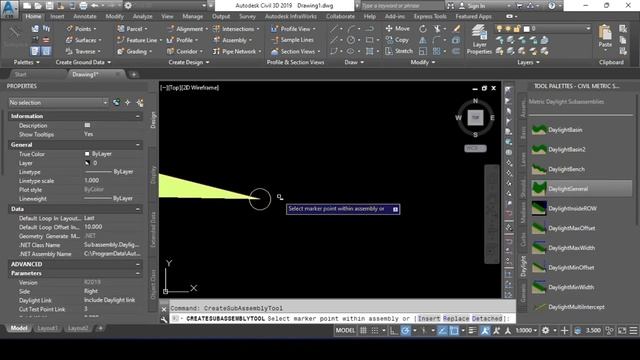The width and height of the screenshot is (640, 360).
Task: Collapse the Information section
Action: [138, 116]
